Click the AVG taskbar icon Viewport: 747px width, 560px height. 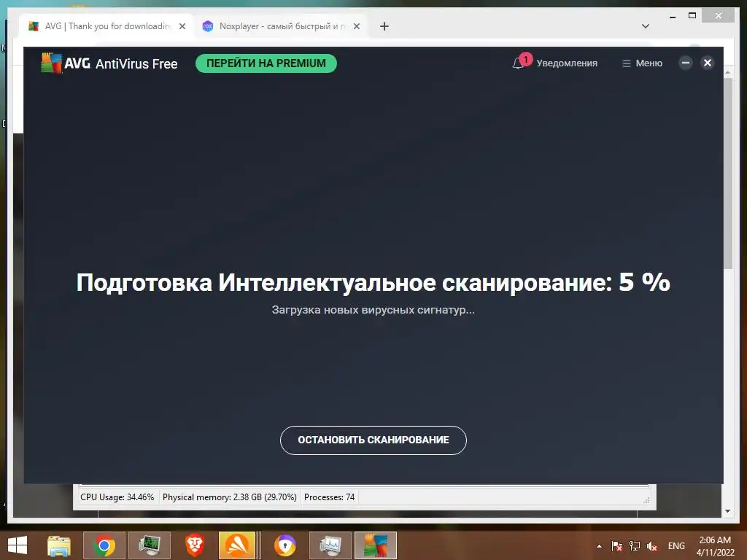[376, 545]
